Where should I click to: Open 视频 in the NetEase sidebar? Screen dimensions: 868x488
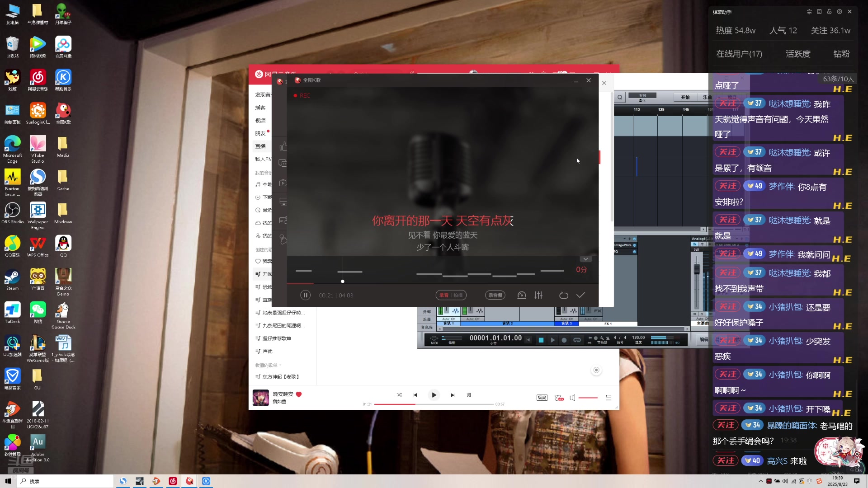[260, 120]
